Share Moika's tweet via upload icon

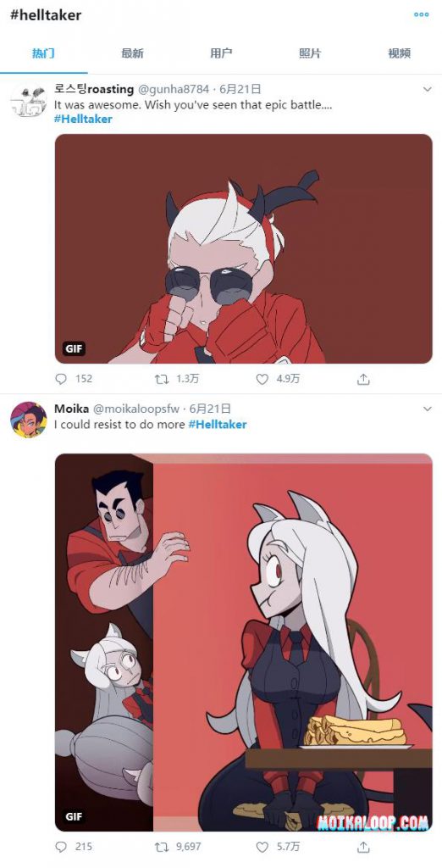363,847
